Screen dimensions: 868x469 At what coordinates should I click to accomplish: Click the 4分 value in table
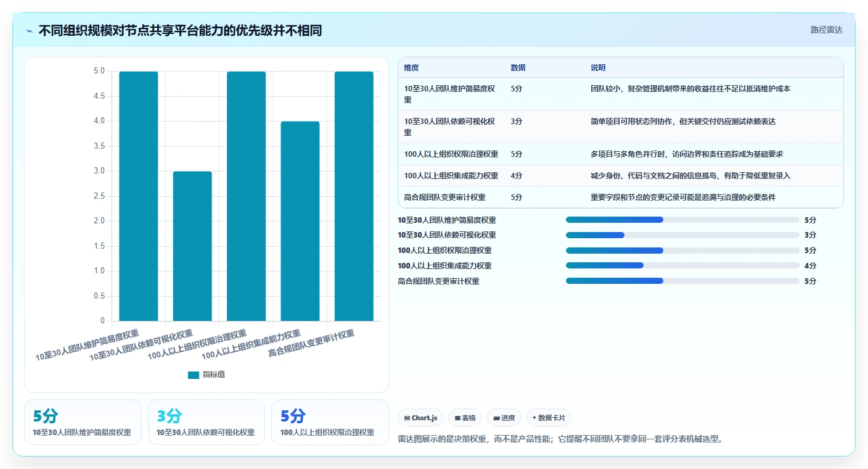(x=517, y=176)
